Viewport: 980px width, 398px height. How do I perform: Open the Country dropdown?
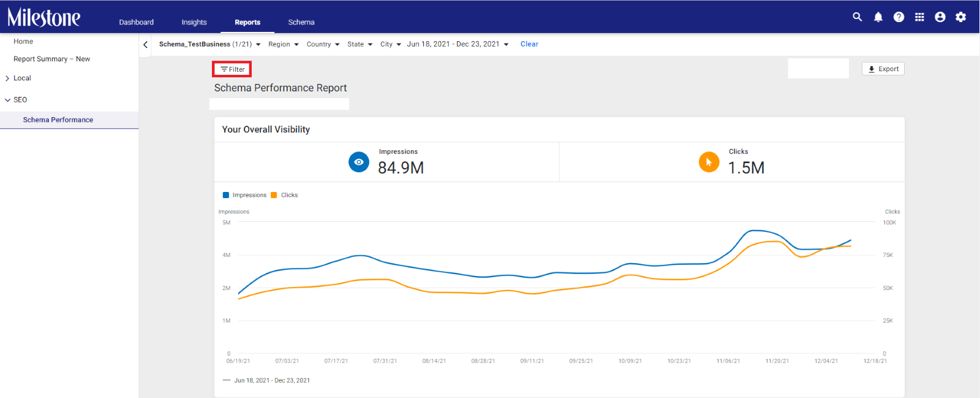click(323, 44)
